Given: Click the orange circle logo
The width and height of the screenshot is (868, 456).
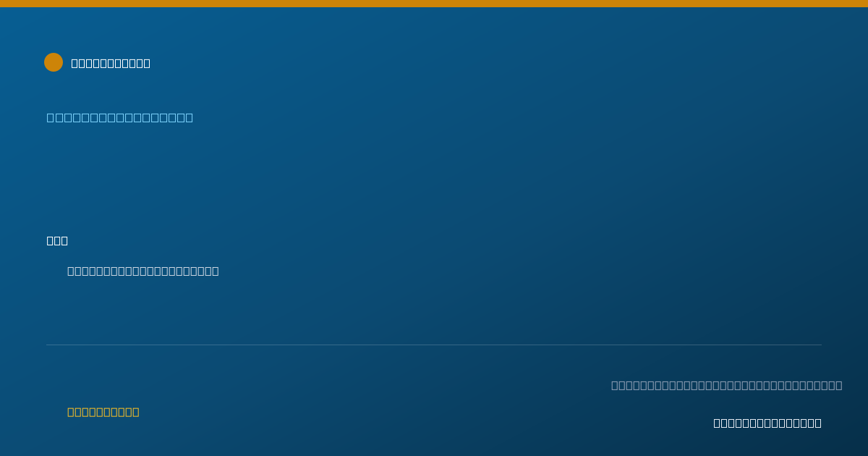Looking at the screenshot, I should [54, 62].
